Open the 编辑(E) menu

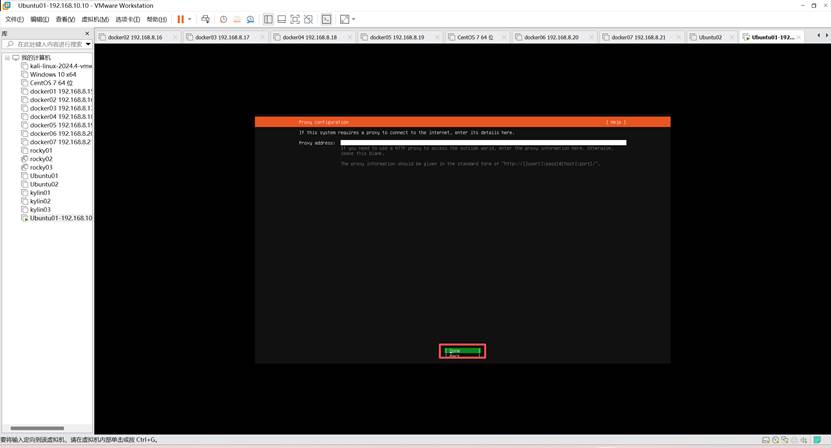tap(39, 19)
